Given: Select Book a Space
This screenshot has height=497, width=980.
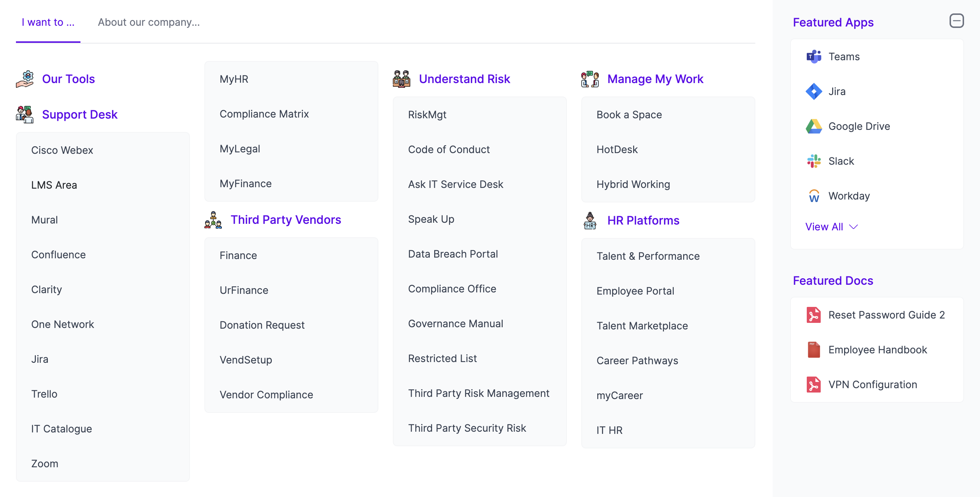Looking at the screenshot, I should point(629,115).
